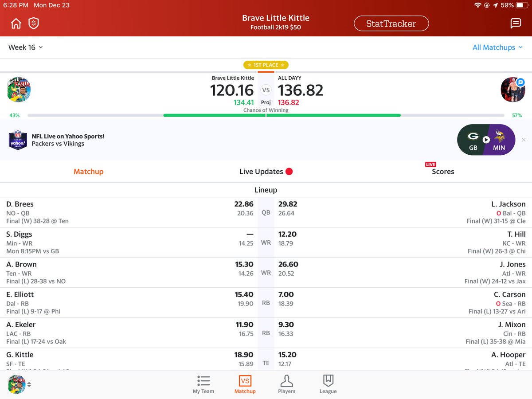Tap Brave Little Kittle score 120.16

[232, 90]
